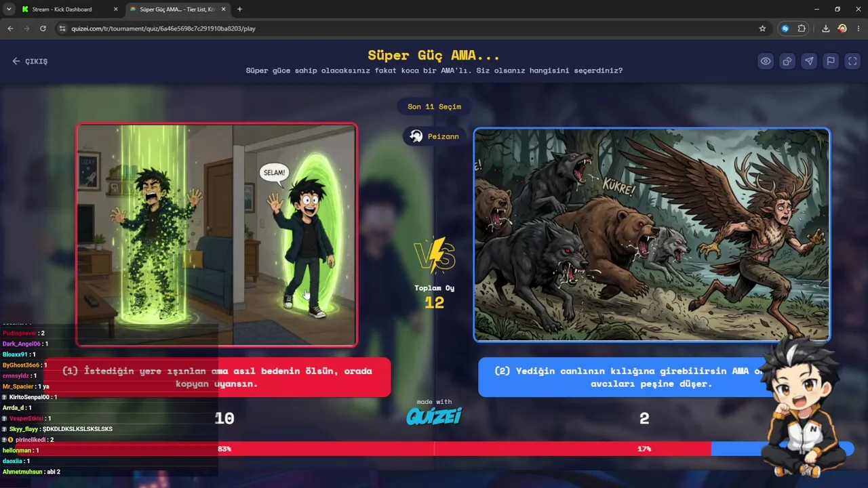View site information icon in address bar

[62, 28]
